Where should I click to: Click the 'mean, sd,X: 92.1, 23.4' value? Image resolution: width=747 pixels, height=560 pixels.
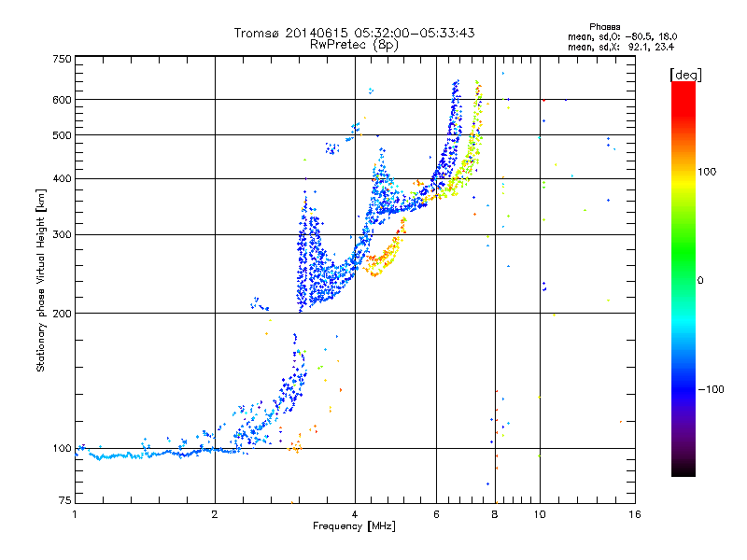point(621,47)
